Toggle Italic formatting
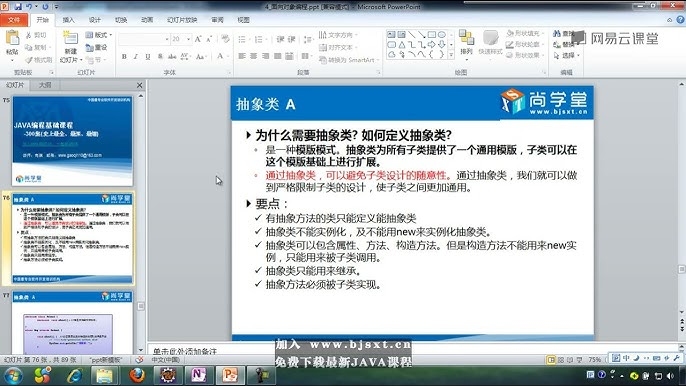 136,56
